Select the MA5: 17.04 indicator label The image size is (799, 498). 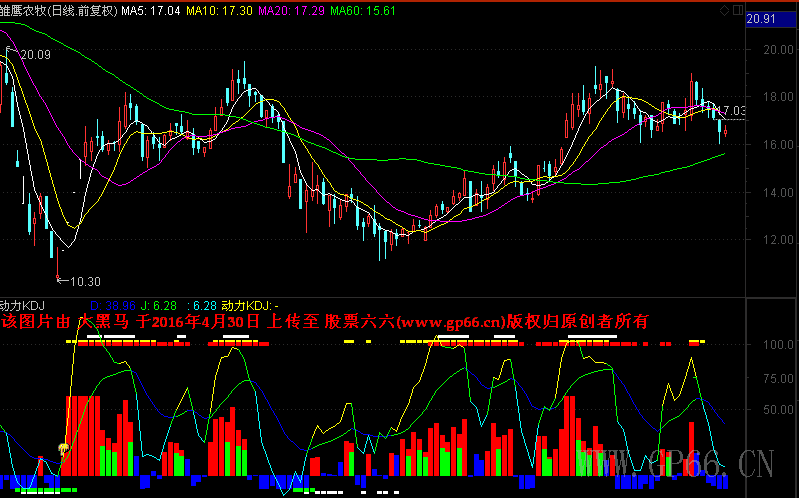(150, 11)
